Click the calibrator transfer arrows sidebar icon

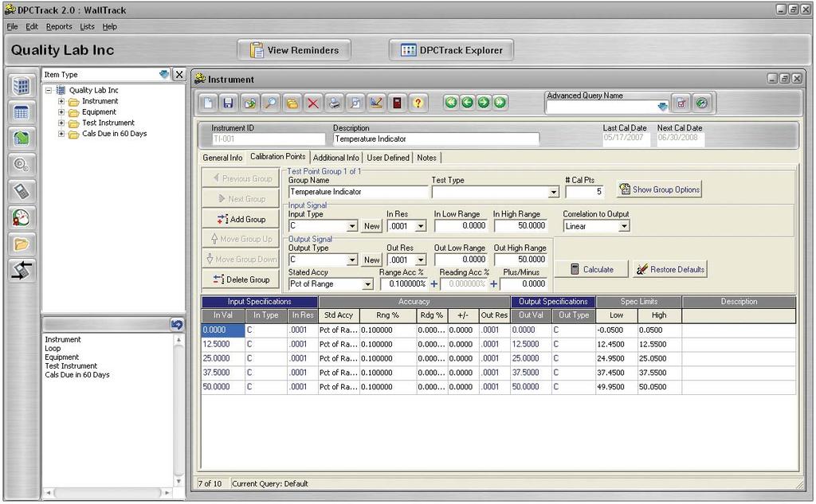[22, 271]
